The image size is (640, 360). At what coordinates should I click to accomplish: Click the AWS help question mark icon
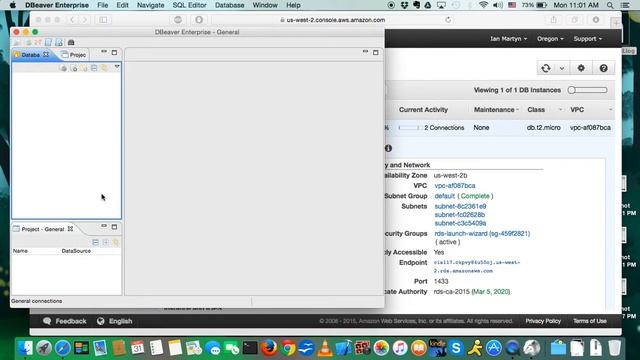[603, 68]
